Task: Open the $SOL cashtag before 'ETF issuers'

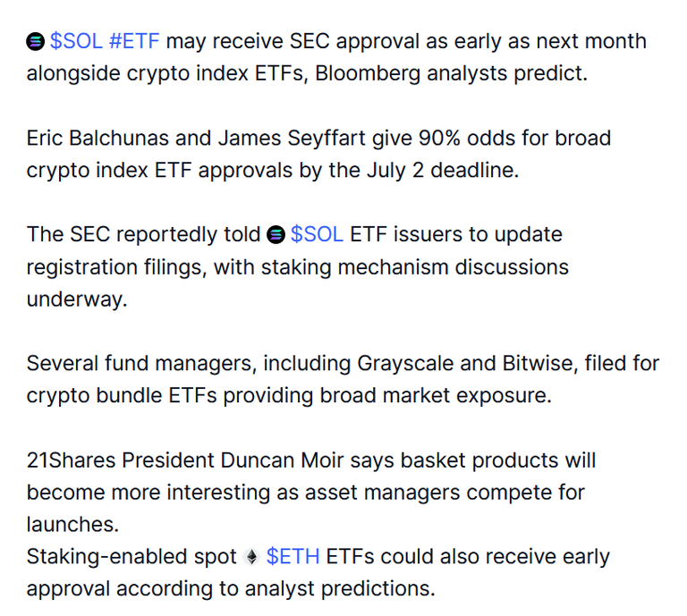Action: click(317, 234)
